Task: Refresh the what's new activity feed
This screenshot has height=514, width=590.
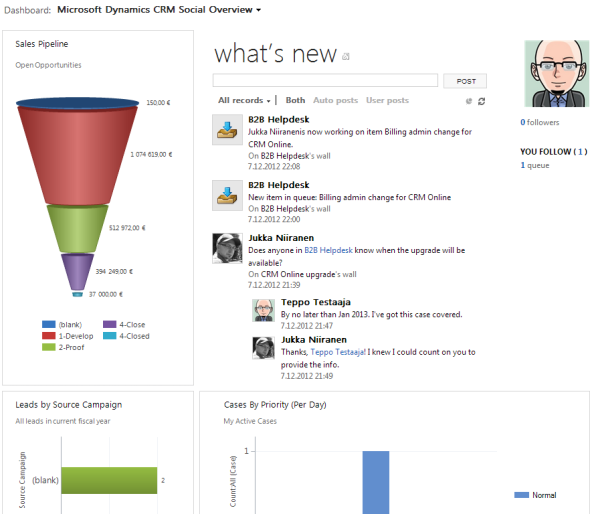Action: tap(481, 101)
